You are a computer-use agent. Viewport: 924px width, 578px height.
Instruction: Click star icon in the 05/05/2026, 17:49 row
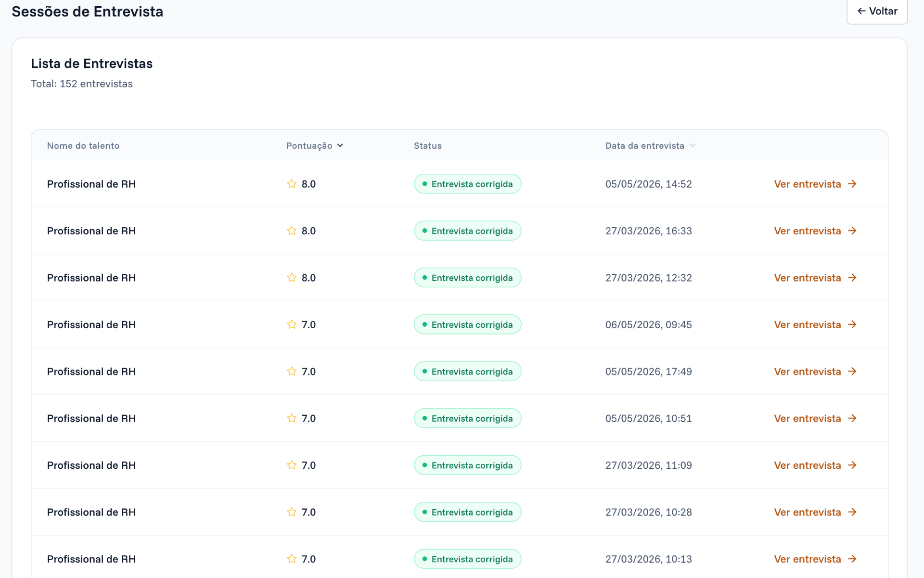292,372
